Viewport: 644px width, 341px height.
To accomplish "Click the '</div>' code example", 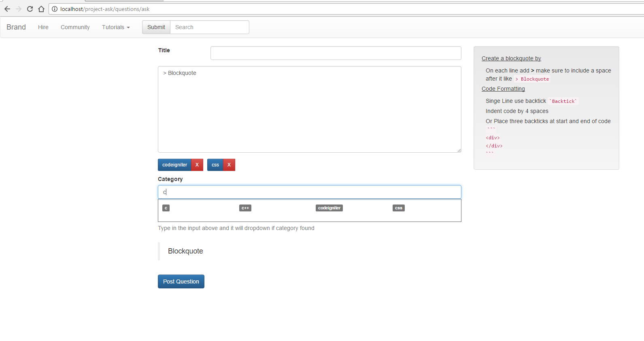I will (x=494, y=146).
